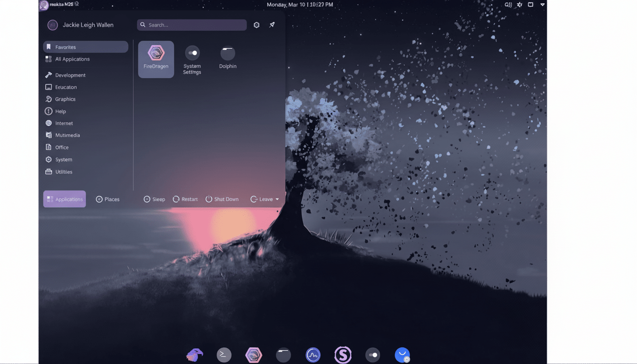The width and height of the screenshot is (637, 364).
Task: Open the Garuda Welcome bird icon in dock
Action: click(194, 354)
